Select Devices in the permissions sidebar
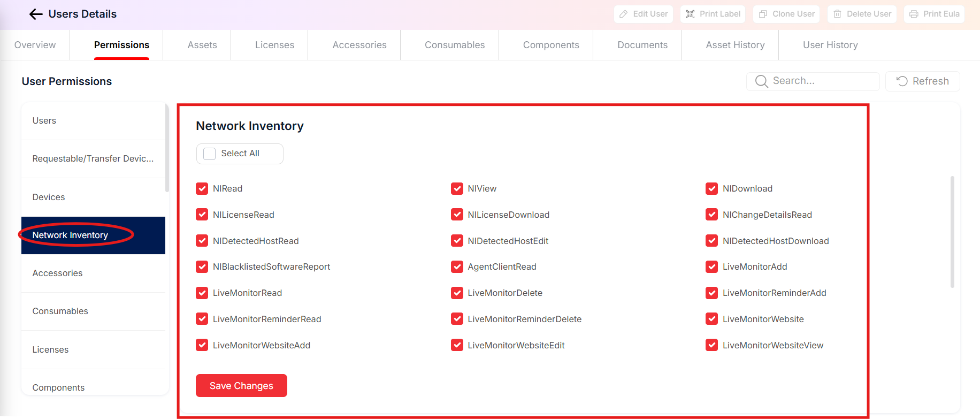 [x=93, y=197]
